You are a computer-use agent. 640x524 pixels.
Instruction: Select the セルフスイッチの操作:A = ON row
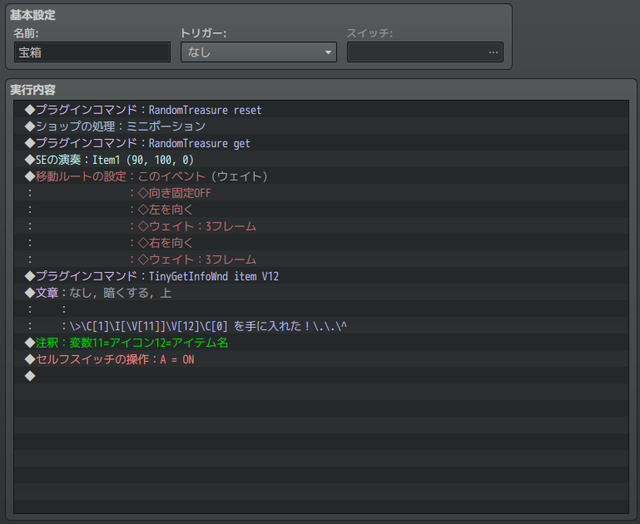click(321, 360)
